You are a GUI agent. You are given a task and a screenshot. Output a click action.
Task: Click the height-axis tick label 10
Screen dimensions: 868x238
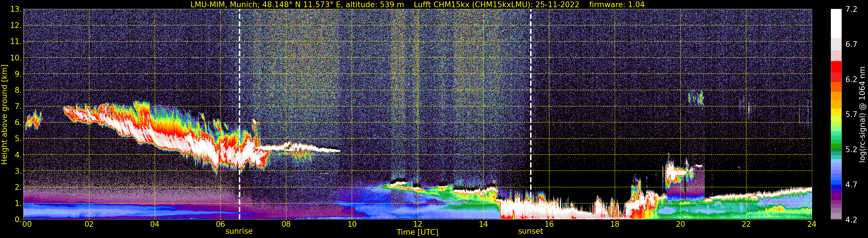pyautogui.click(x=15, y=58)
